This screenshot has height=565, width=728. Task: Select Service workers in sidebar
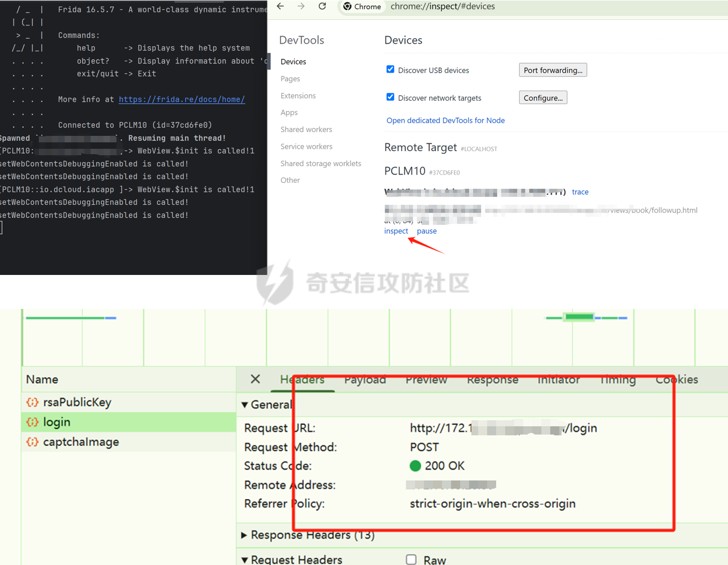coord(306,146)
